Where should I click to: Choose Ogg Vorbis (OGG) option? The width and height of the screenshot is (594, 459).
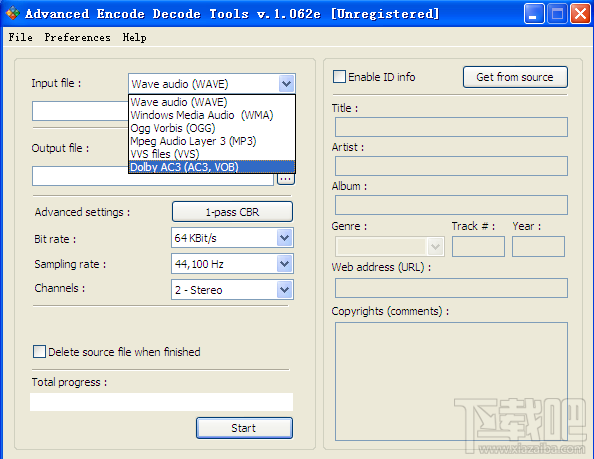coord(212,128)
